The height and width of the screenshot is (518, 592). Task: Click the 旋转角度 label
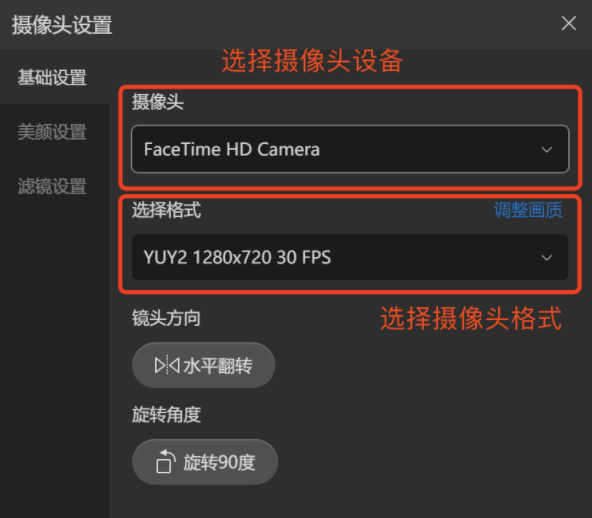click(166, 415)
